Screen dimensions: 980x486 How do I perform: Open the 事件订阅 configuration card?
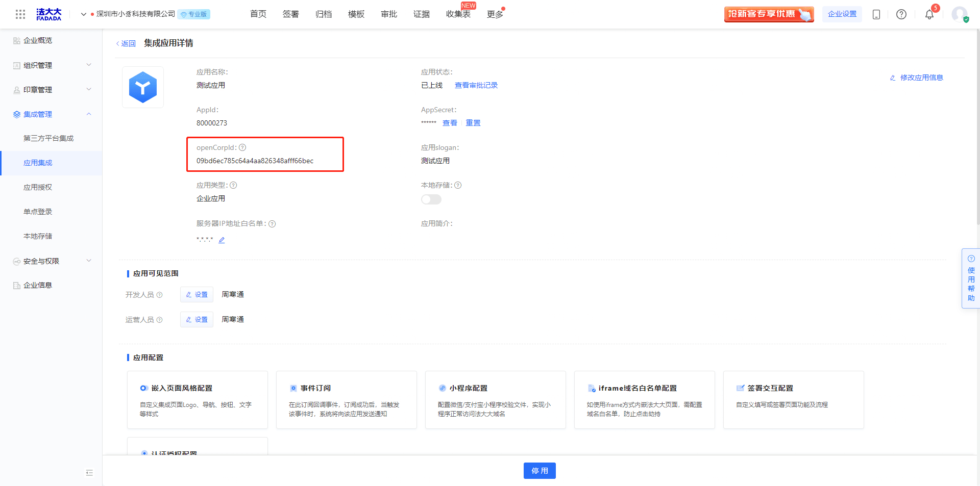click(347, 400)
